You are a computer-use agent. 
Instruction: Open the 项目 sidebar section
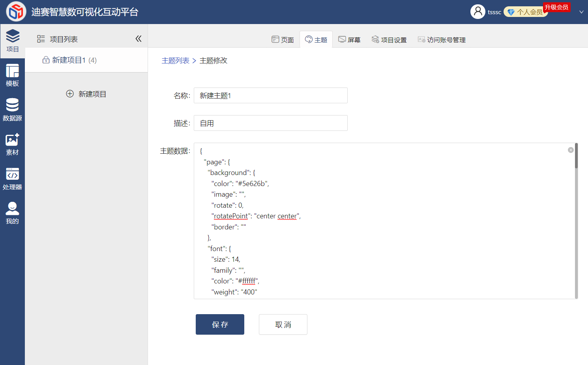[x=12, y=41]
